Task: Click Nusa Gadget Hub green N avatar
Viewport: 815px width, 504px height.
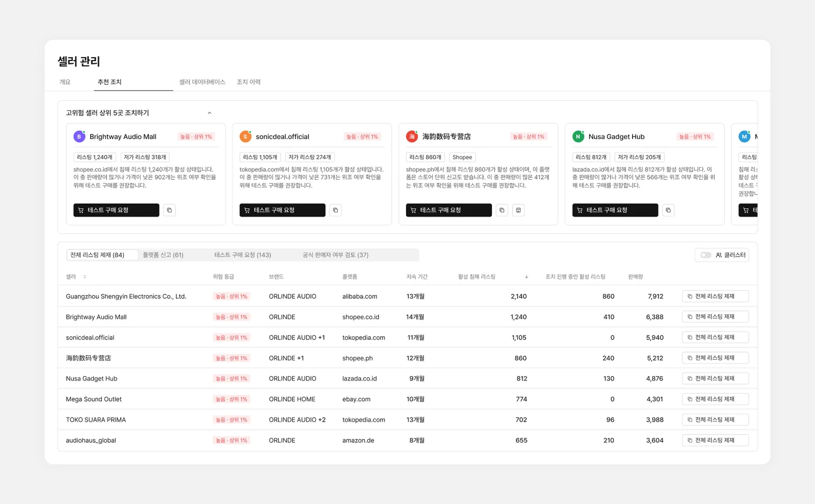Action: pyautogui.click(x=578, y=136)
